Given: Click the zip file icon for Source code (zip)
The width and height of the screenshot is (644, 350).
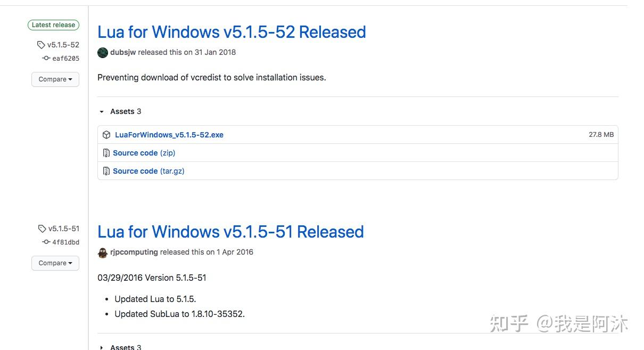Looking at the screenshot, I should (106, 153).
